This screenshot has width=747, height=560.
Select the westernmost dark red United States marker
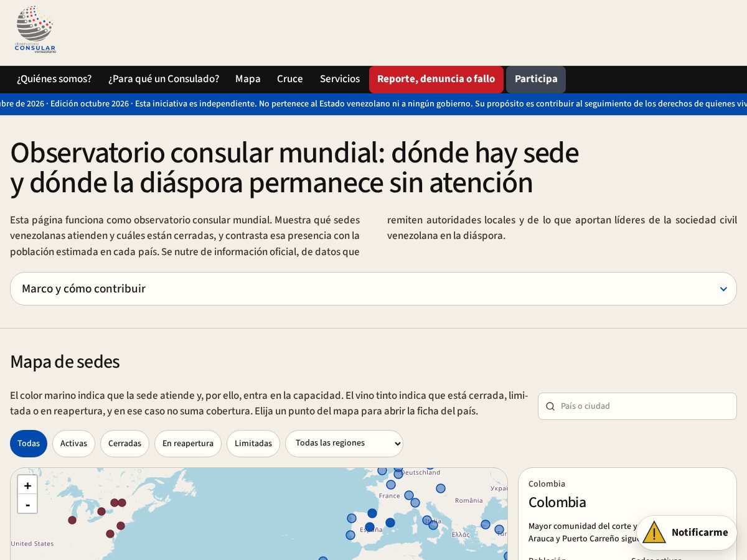point(72,520)
